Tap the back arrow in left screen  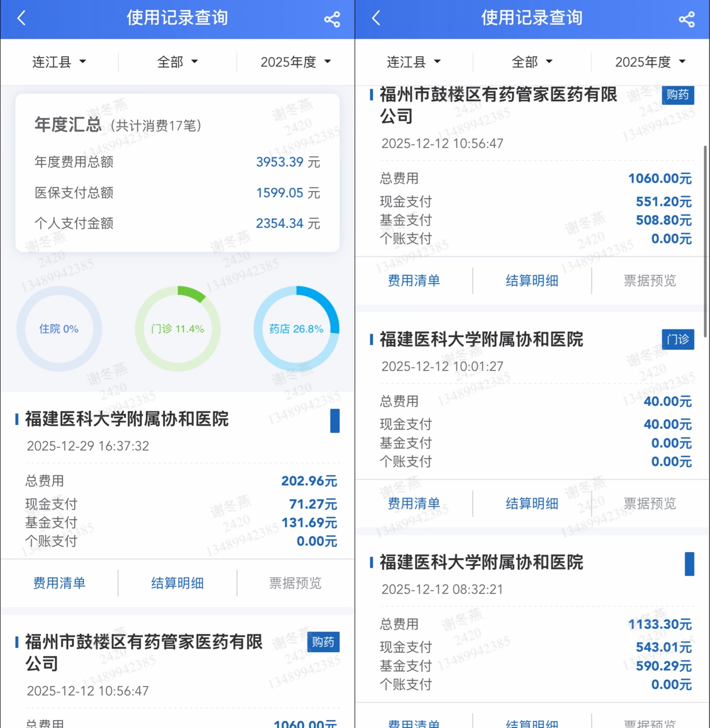[x=22, y=18]
